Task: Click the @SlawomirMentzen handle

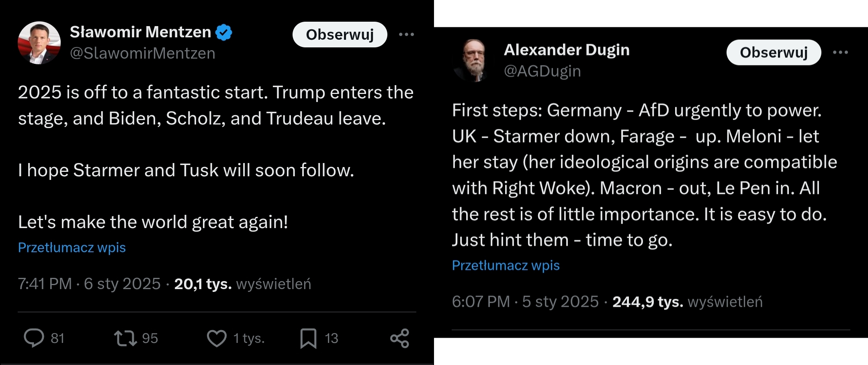Action: tap(143, 53)
